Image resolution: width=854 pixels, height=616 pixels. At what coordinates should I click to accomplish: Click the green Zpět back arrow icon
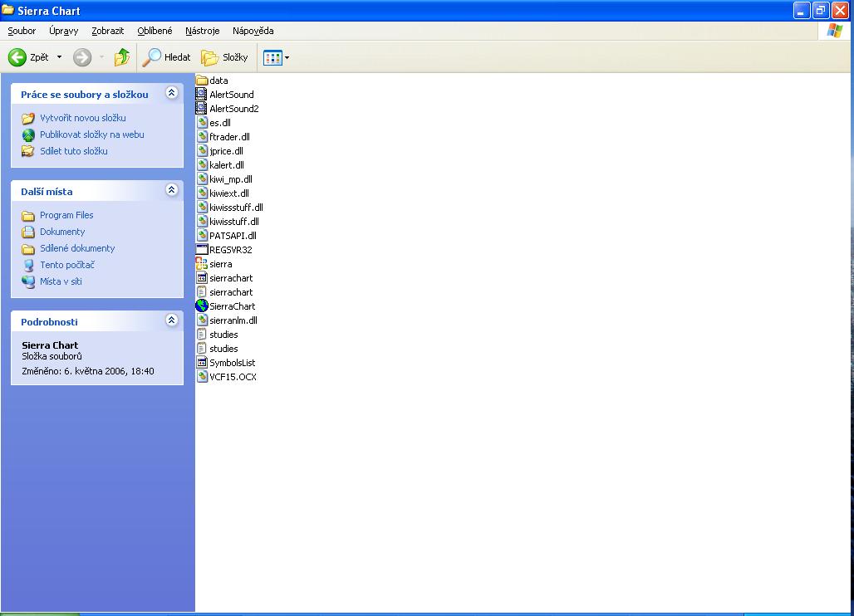pos(17,57)
